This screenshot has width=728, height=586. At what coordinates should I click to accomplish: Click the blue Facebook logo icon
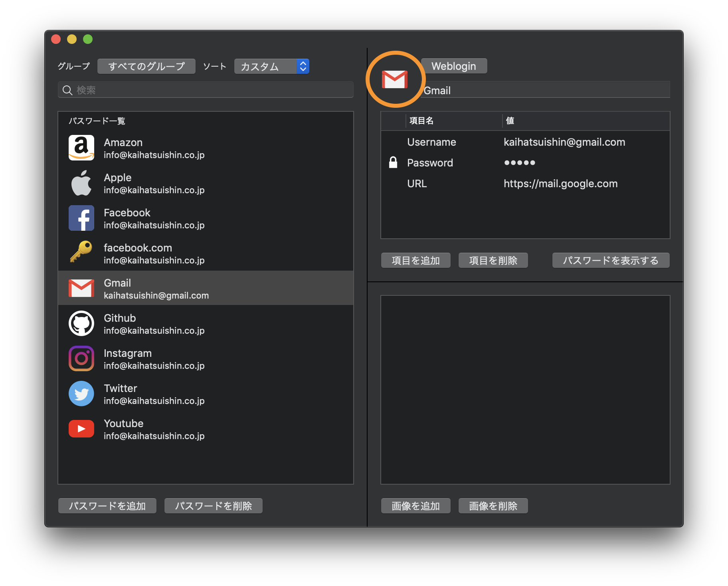tap(81, 218)
